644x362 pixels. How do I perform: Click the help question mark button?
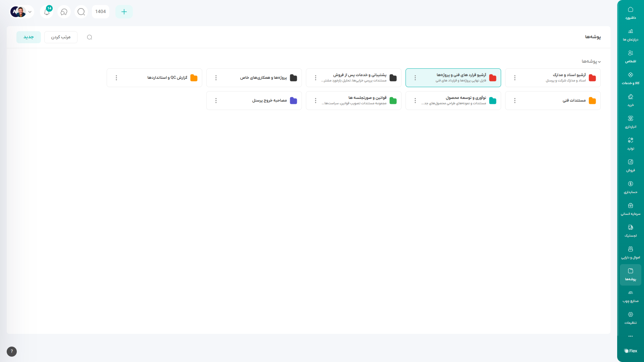(12, 351)
